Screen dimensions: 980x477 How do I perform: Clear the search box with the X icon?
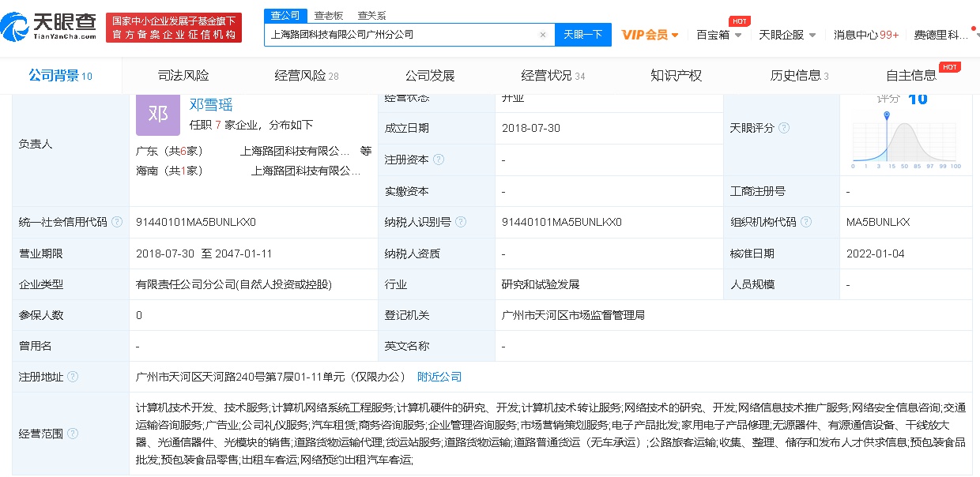point(543,35)
